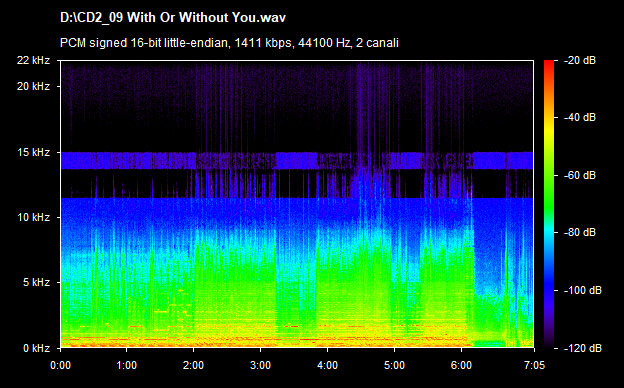Click the 1:00 time marker

coord(127,365)
